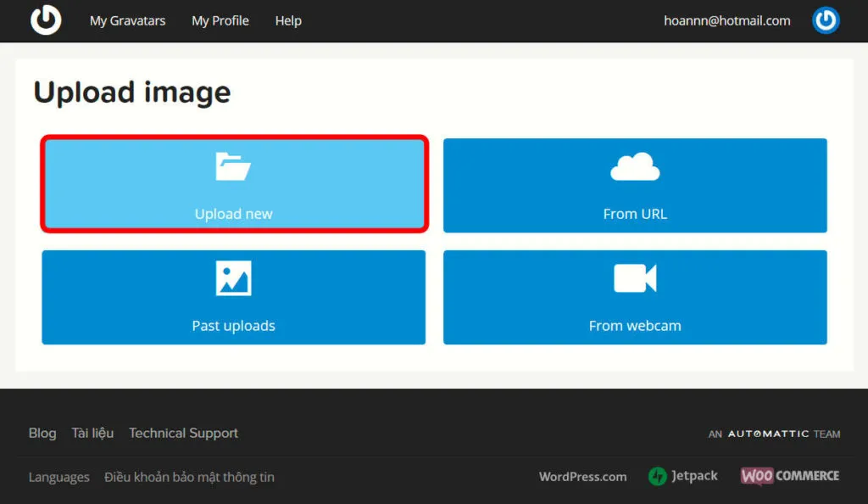This screenshot has width=868, height=504.
Task: Switch to the My Profile section
Action: click(x=220, y=20)
